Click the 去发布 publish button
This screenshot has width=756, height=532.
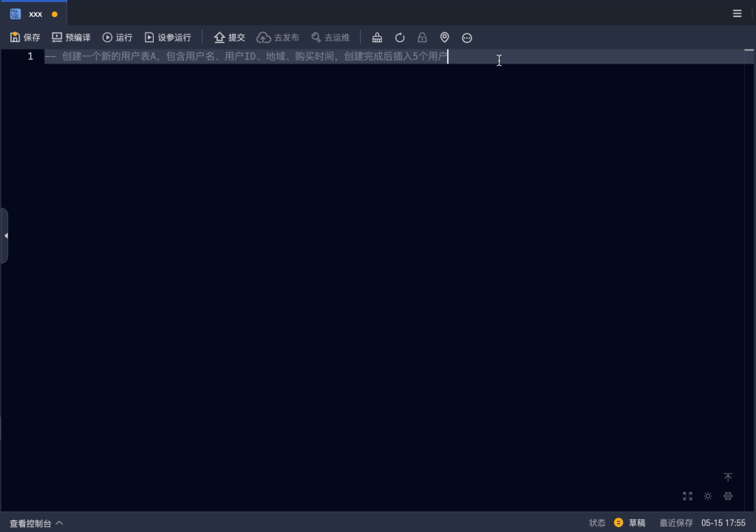(278, 37)
